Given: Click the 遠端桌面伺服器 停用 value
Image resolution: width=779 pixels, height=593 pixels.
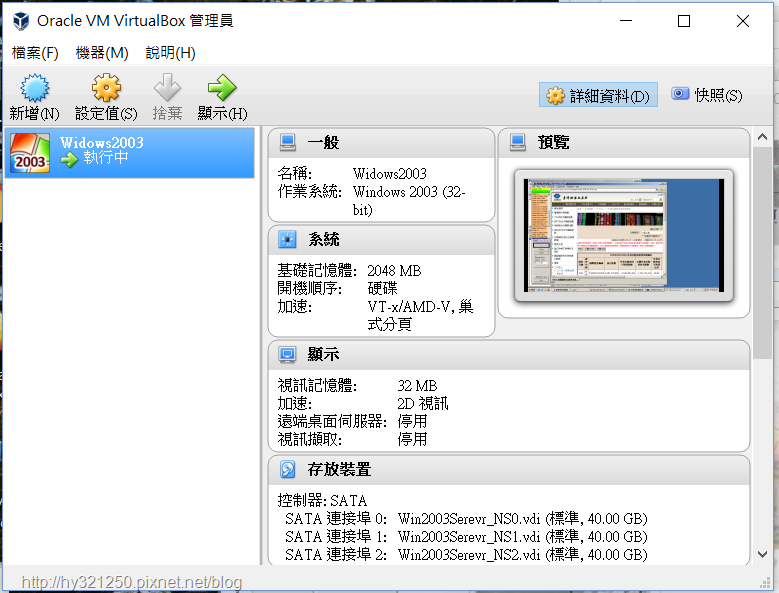Looking at the screenshot, I should click(x=412, y=422).
